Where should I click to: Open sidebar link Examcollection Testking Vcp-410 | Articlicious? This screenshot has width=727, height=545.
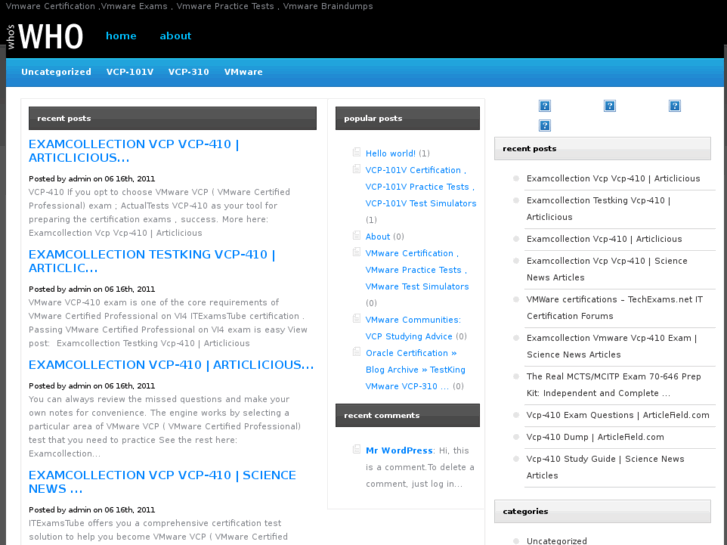pos(599,209)
